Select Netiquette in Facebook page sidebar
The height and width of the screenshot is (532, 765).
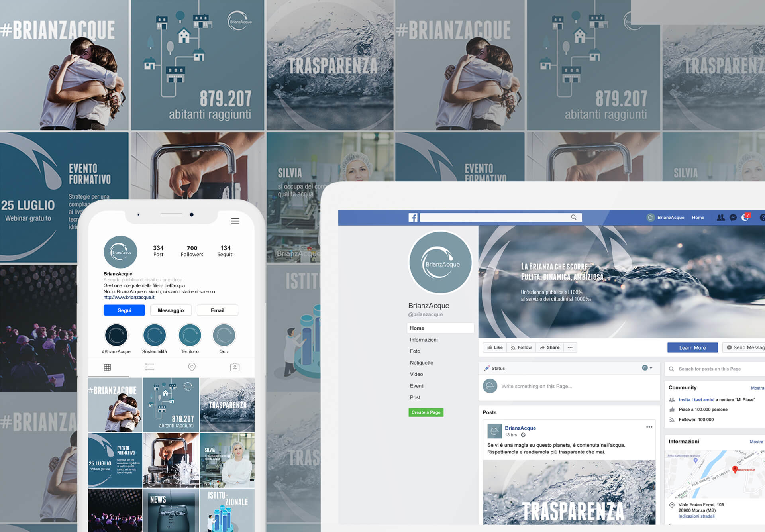[421, 363]
